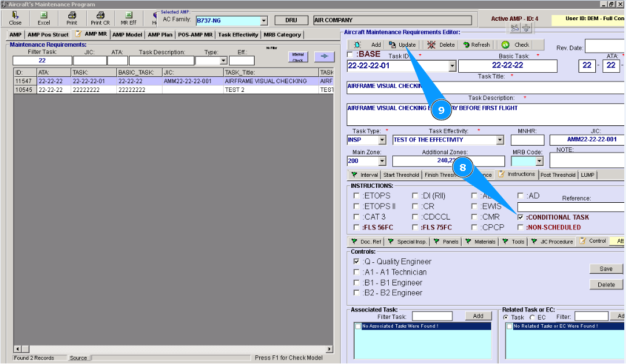Click the Delete icon in editor toolbar
Screen dimensions: 626x364
point(431,44)
